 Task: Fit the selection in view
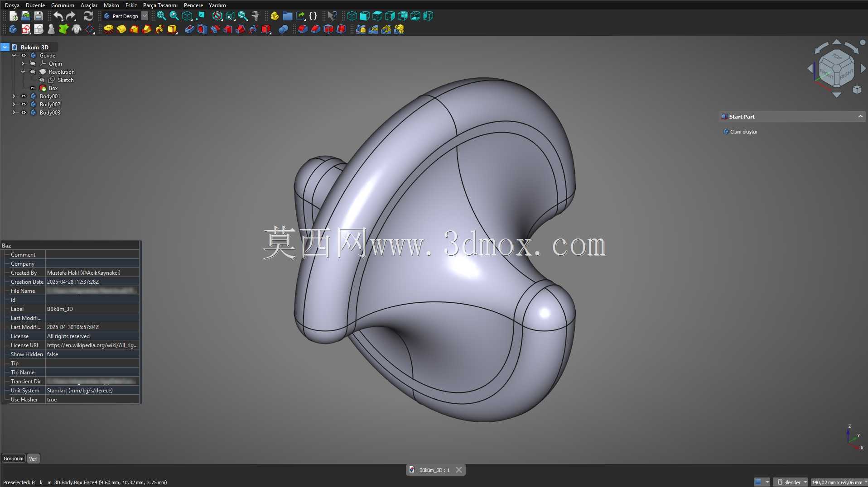174,16
